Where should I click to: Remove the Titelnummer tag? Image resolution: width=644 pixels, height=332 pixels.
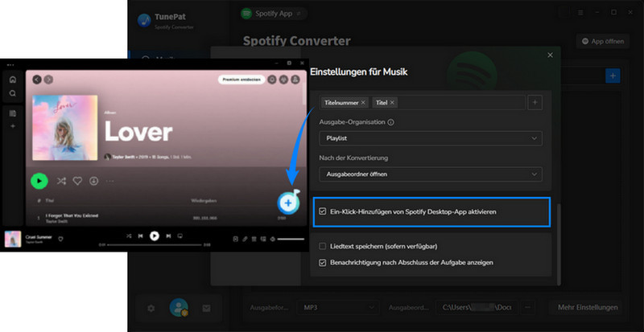[x=363, y=103]
